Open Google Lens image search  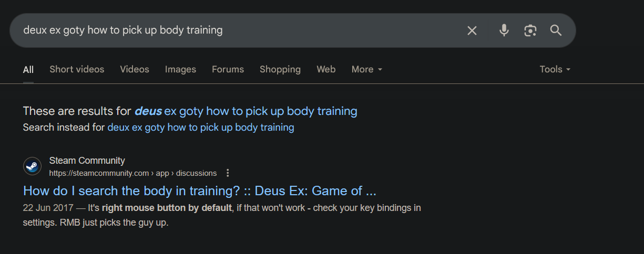click(x=530, y=30)
